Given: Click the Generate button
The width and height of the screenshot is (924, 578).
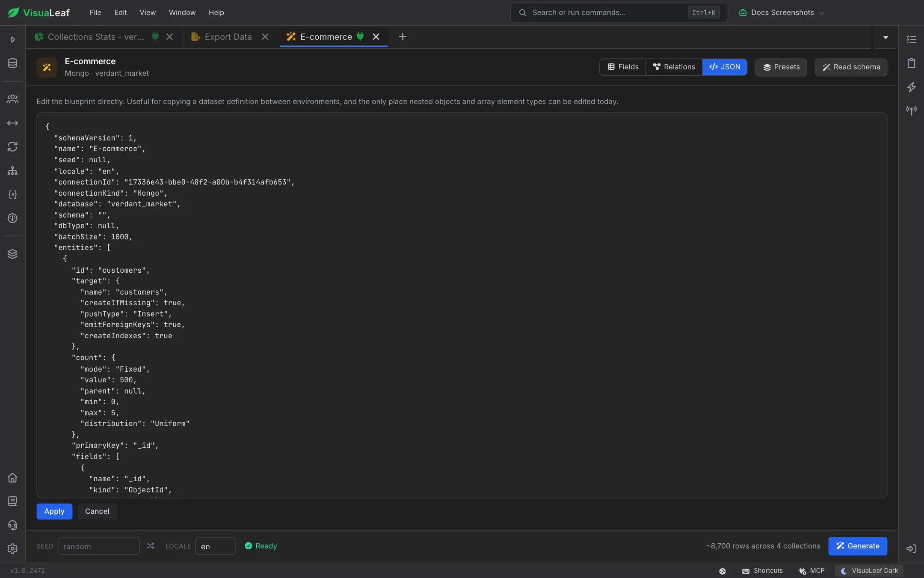Looking at the screenshot, I should pyautogui.click(x=857, y=546).
